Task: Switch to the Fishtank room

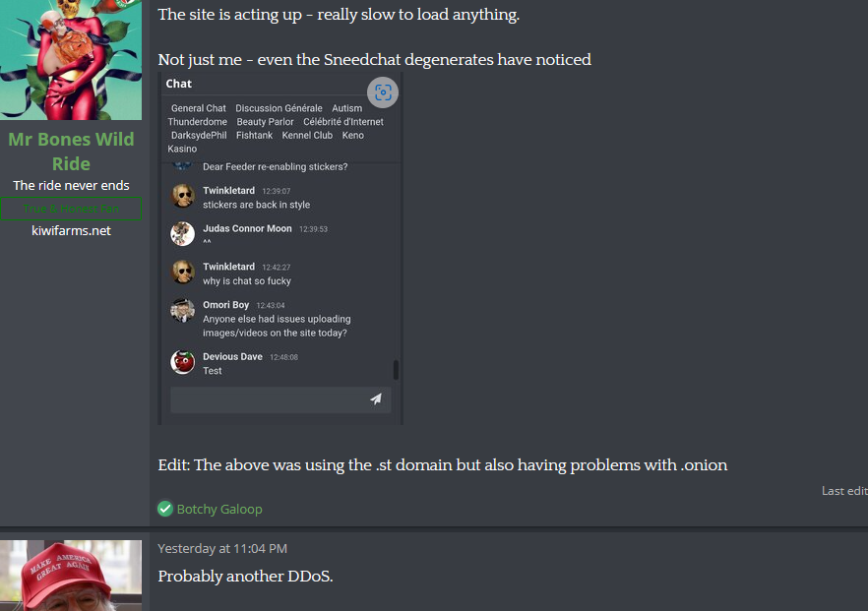Action: 254,136
